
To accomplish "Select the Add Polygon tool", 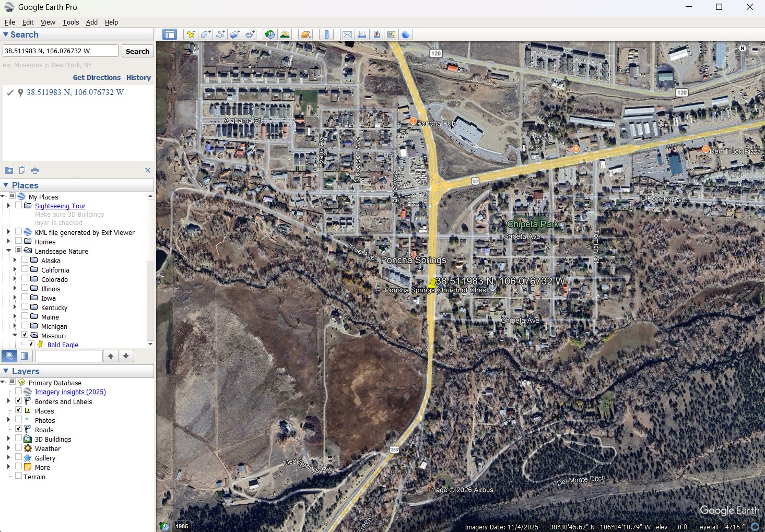I will point(206,34).
